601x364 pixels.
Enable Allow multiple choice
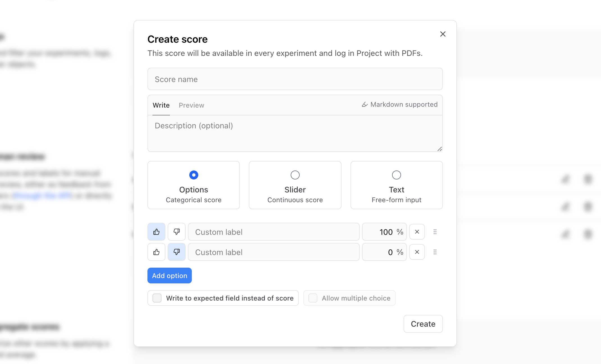click(x=313, y=298)
